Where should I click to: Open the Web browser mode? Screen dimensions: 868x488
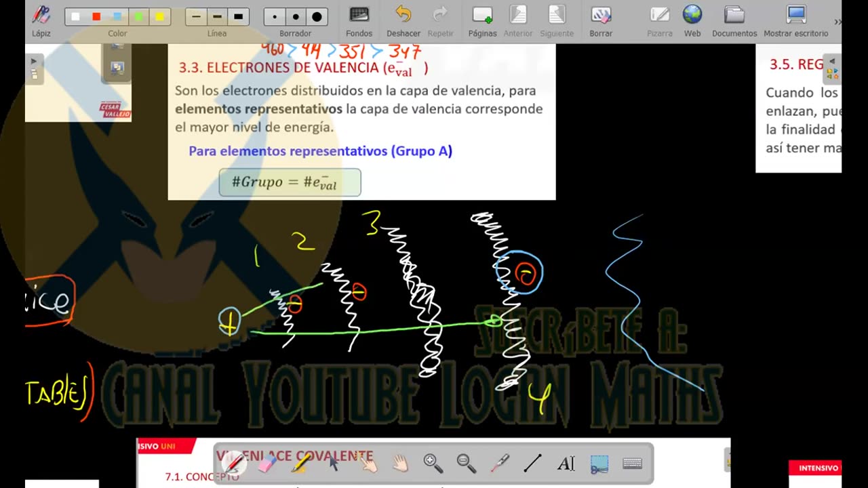(692, 20)
